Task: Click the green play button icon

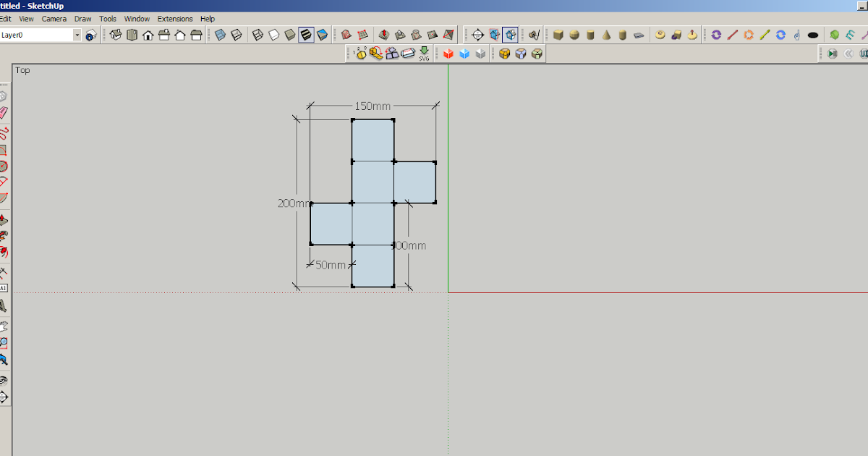Action: 832,53
